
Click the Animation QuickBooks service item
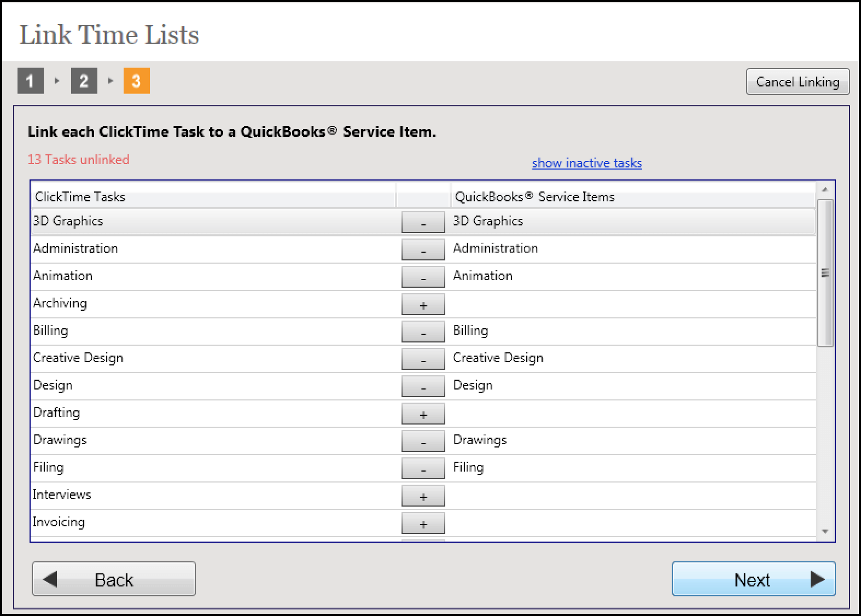483,276
